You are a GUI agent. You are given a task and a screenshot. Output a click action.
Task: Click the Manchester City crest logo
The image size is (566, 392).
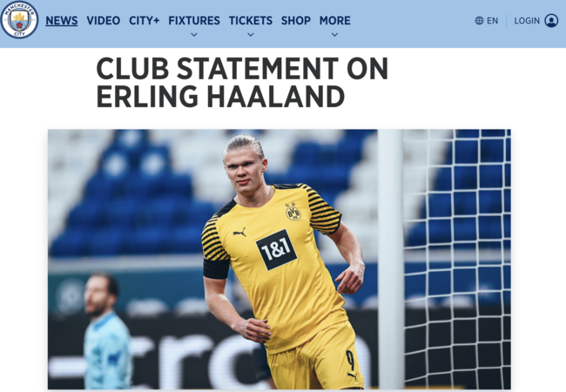click(x=19, y=20)
